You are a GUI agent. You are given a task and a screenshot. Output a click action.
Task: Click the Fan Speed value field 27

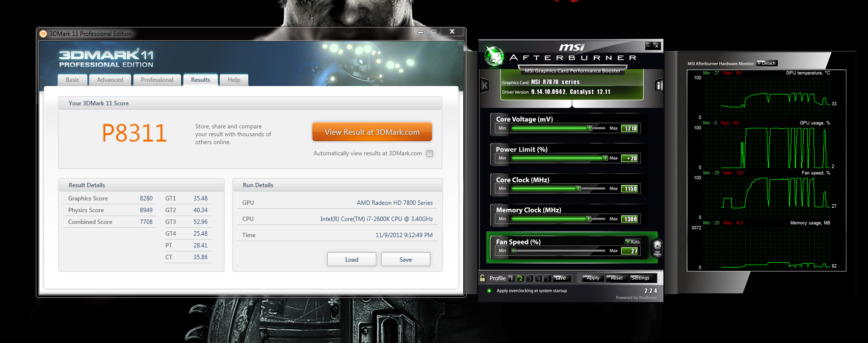coord(631,251)
